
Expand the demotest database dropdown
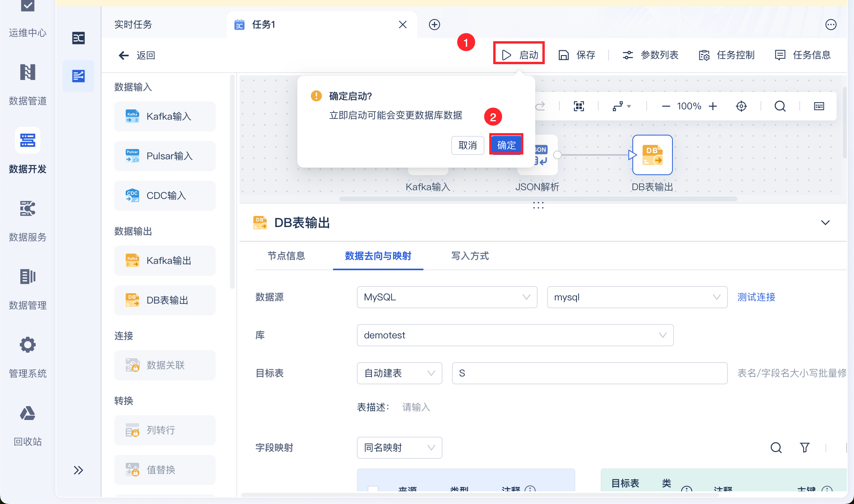click(515, 335)
